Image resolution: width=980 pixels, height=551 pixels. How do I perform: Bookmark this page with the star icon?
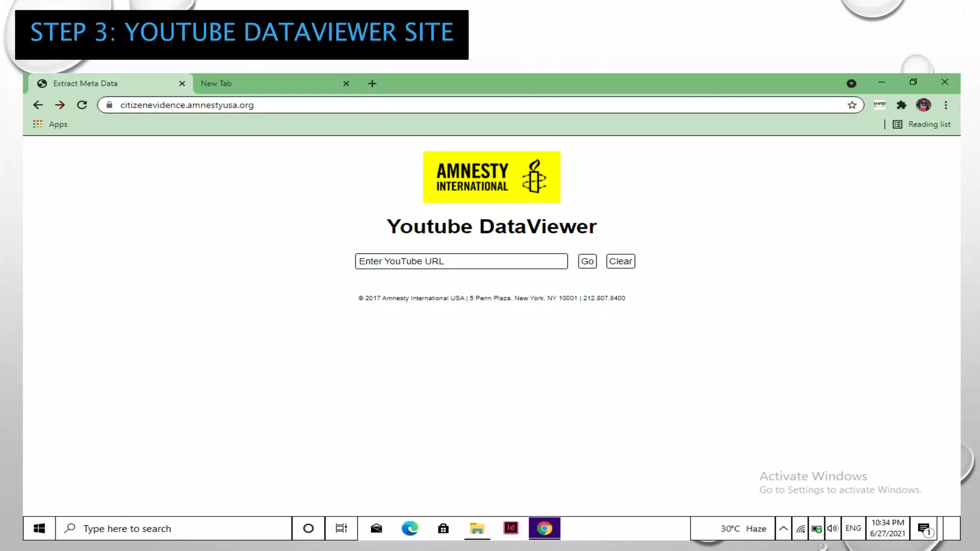coord(852,105)
